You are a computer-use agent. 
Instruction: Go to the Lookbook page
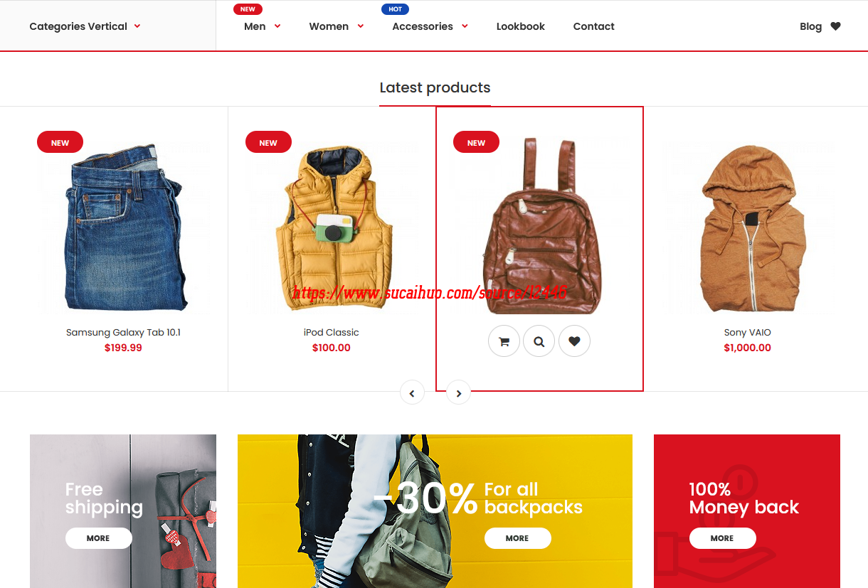tap(520, 26)
